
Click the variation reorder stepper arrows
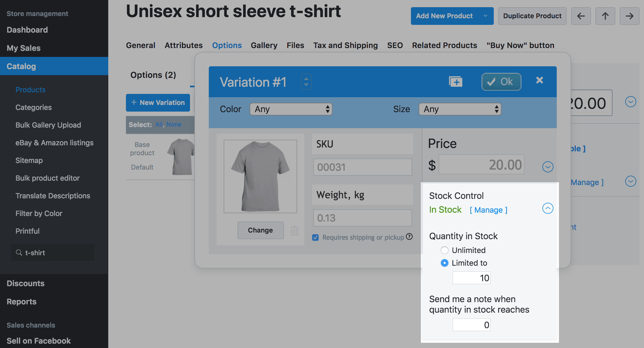pos(306,82)
